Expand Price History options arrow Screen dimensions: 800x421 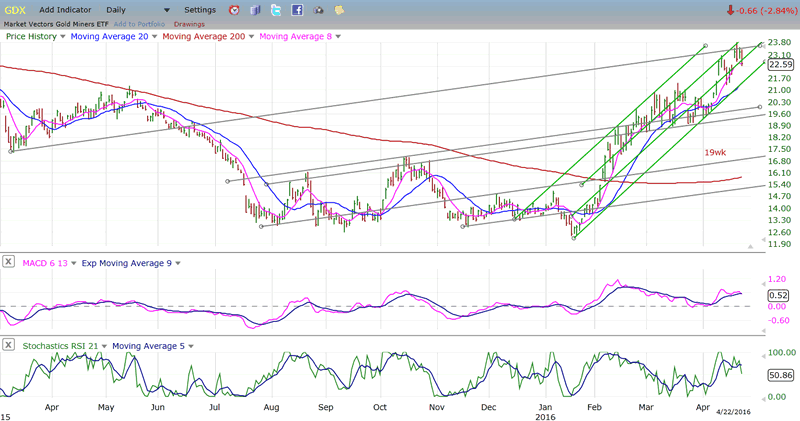[62, 36]
